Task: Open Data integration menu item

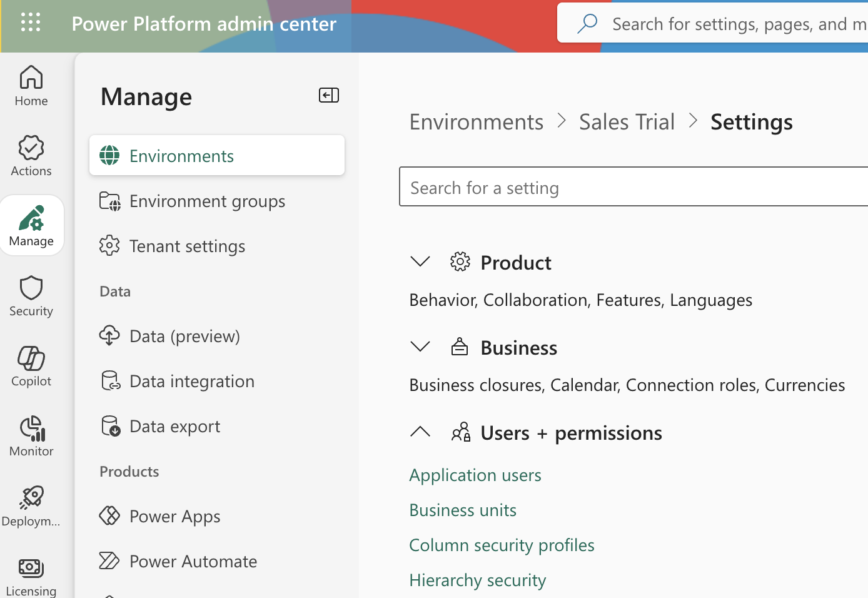Action: point(191,382)
